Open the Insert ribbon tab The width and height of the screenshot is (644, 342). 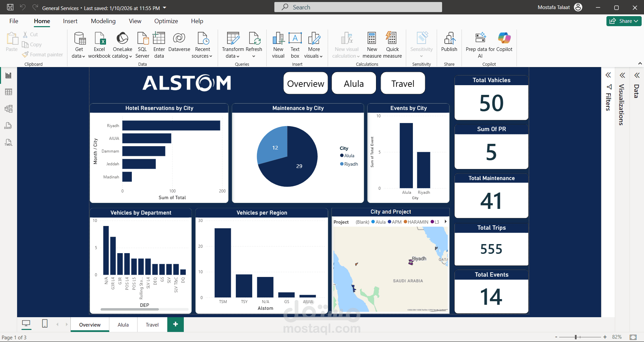pos(70,21)
